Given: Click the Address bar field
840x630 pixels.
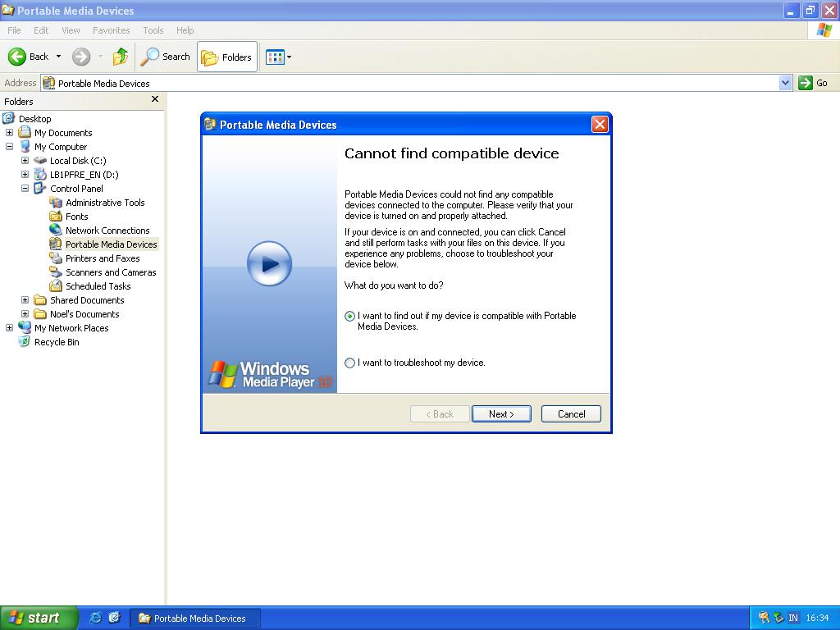Looking at the screenshot, I should pos(410,83).
